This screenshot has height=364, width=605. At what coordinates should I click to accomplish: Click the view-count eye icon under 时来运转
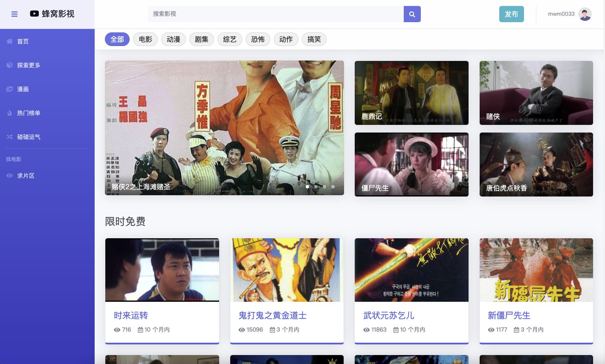tap(117, 330)
